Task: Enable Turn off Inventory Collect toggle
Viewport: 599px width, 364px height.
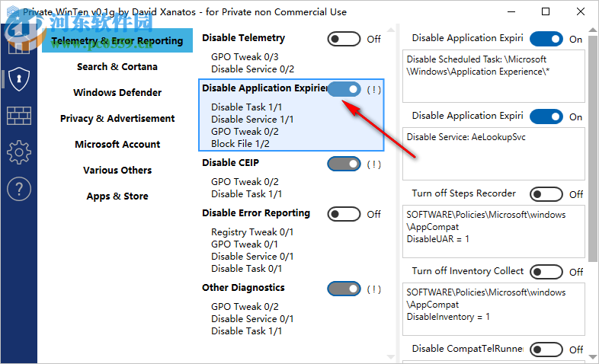Action: pos(546,272)
